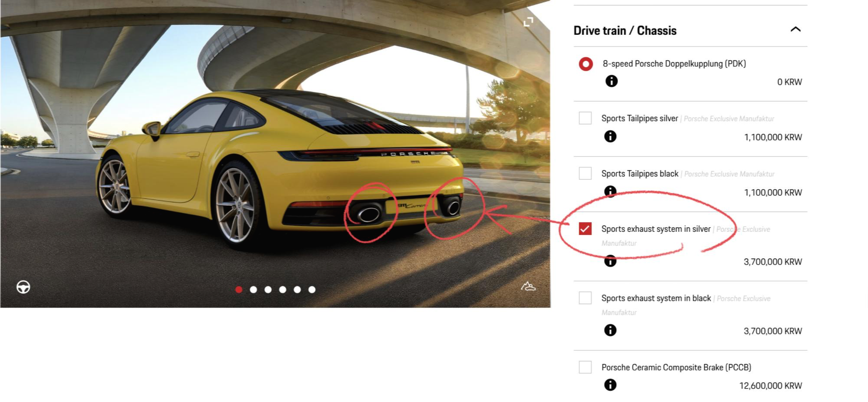Uncheck Sports exhaust system in silver

[x=585, y=228]
